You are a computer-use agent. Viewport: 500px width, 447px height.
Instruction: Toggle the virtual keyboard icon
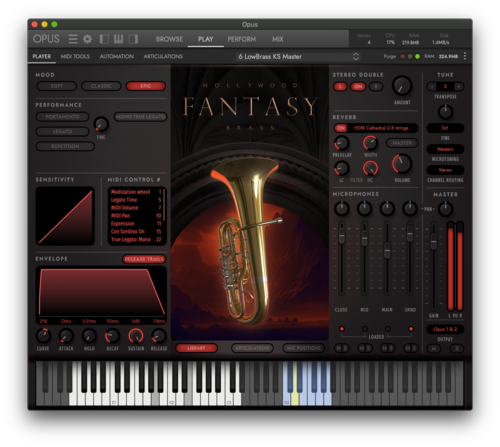point(118,39)
